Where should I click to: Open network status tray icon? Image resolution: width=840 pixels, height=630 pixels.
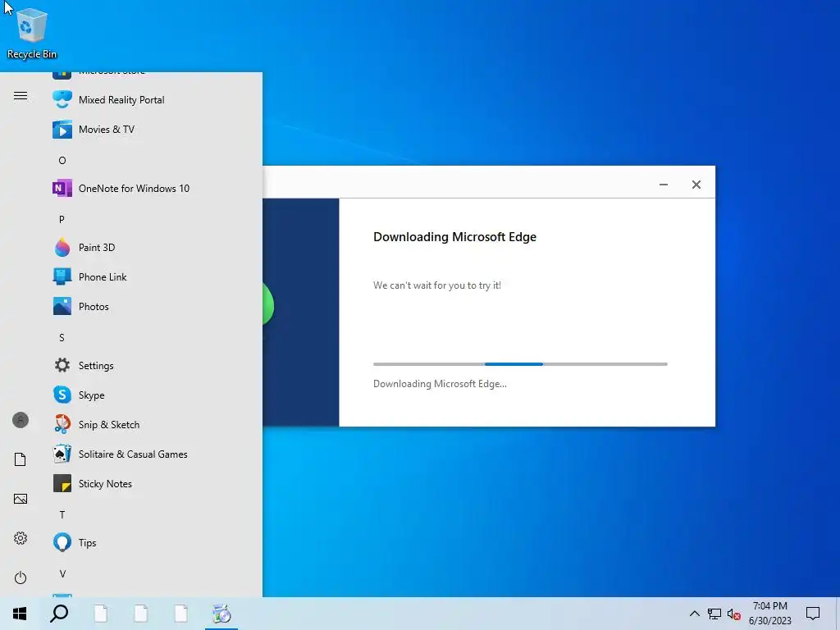tap(714, 614)
